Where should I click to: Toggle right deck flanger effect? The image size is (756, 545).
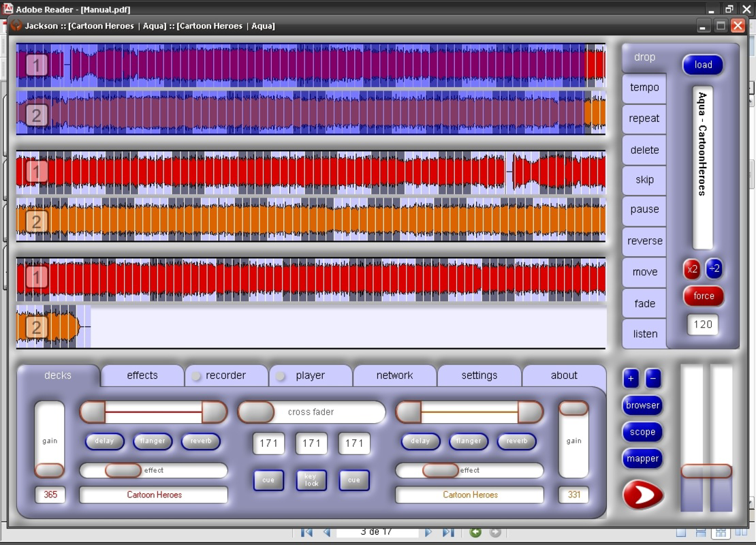click(469, 441)
